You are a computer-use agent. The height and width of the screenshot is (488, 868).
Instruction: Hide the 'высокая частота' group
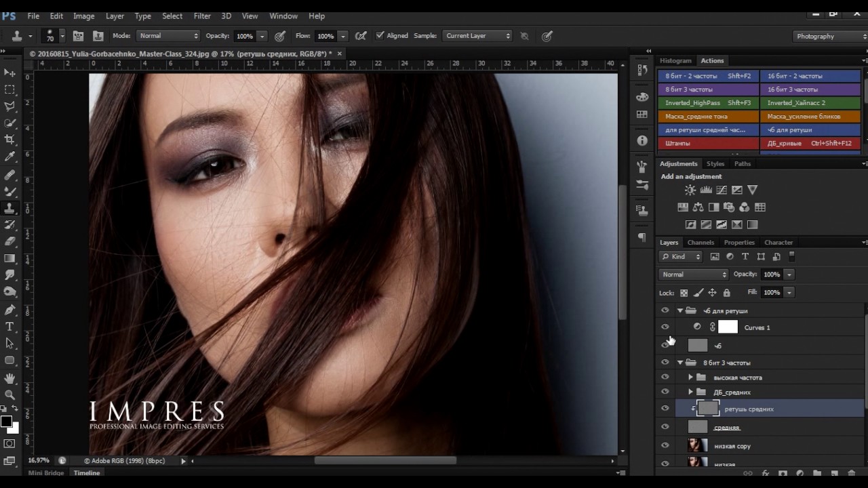pos(665,378)
